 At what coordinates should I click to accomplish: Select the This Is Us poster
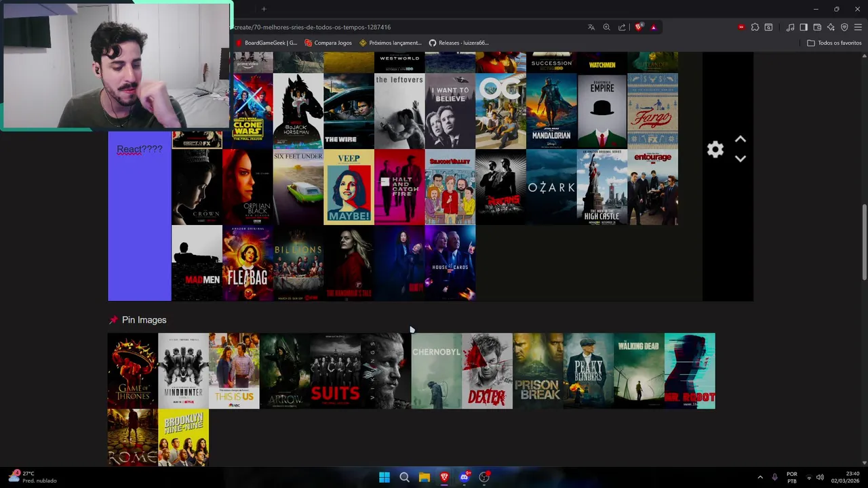click(x=234, y=371)
